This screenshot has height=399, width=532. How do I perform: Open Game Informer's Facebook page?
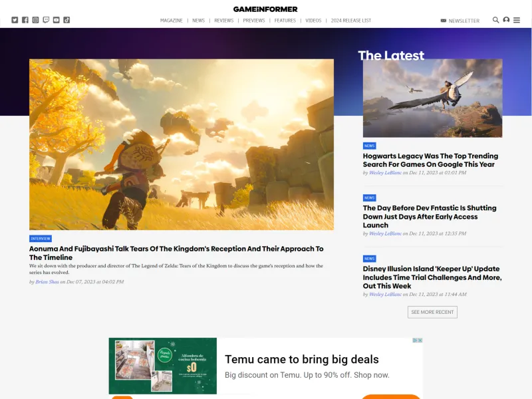coord(25,20)
